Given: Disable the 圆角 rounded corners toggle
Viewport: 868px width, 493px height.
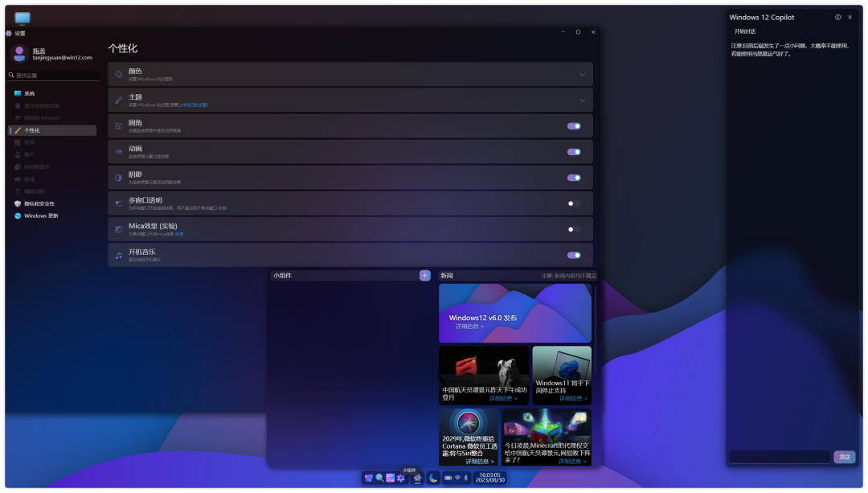Looking at the screenshot, I should [x=574, y=126].
